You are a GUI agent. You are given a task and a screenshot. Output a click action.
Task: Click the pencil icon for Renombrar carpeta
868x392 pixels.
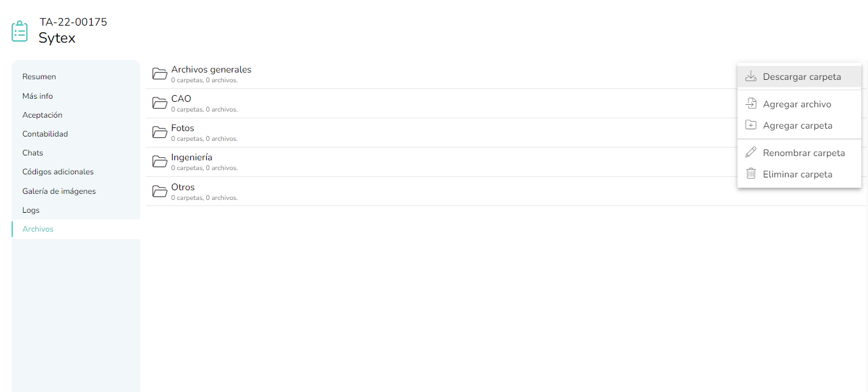pyautogui.click(x=751, y=152)
